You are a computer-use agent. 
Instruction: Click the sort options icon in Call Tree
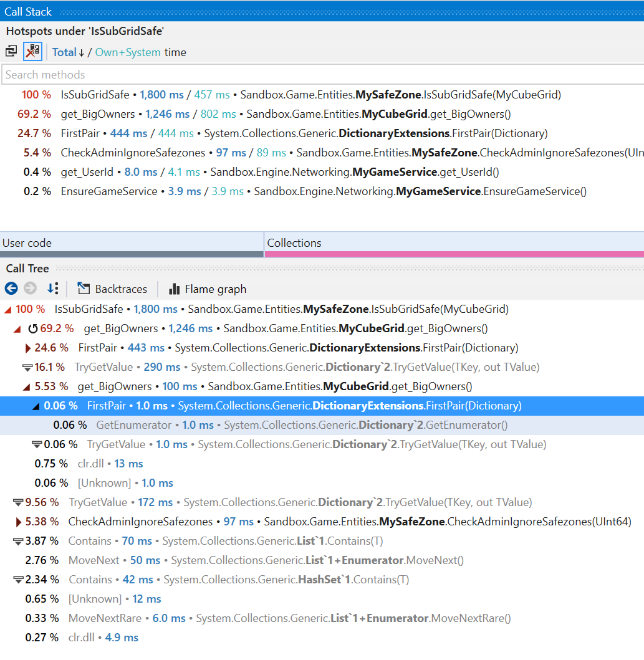(53, 289)
